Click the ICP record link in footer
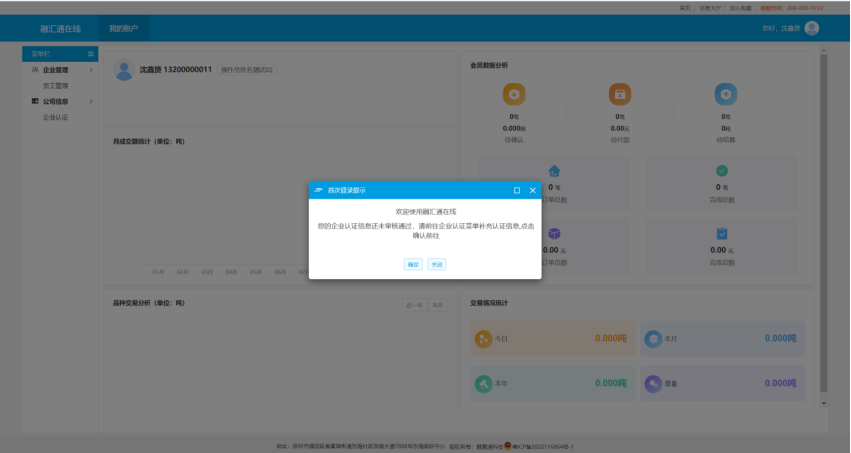Viewport: 851px width, 453px height. [543, 447]
